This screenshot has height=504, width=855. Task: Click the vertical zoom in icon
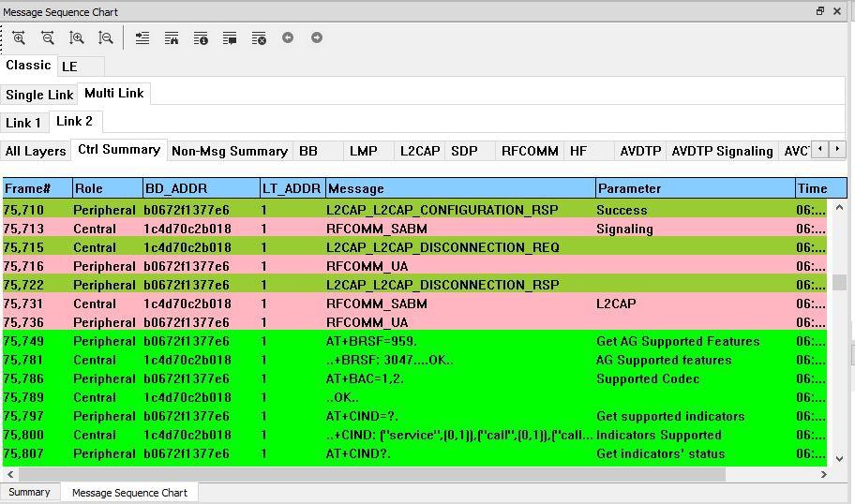(76, 37)
